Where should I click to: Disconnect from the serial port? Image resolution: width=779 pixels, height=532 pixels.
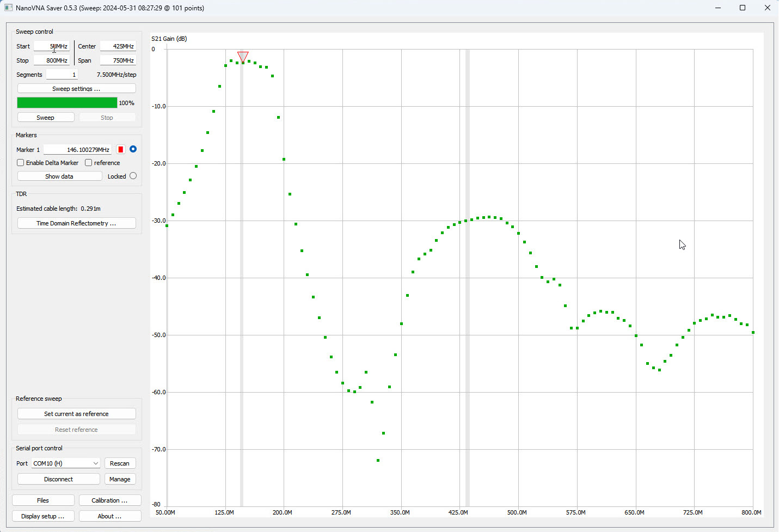(58, 479)
